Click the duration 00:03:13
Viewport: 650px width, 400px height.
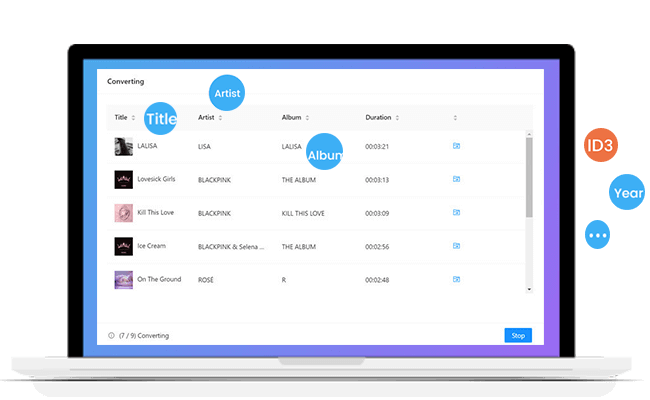pyautogui.click(x=377, y=180)
